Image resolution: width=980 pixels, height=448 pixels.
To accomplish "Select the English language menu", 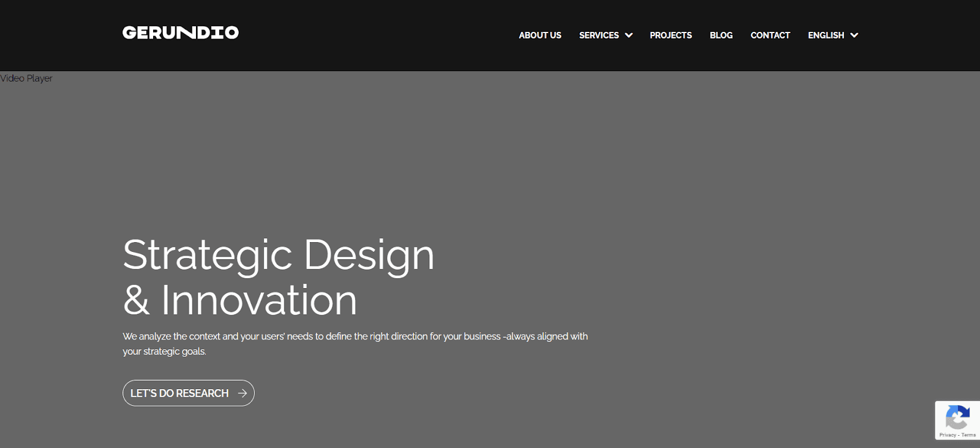I will 826,36.
